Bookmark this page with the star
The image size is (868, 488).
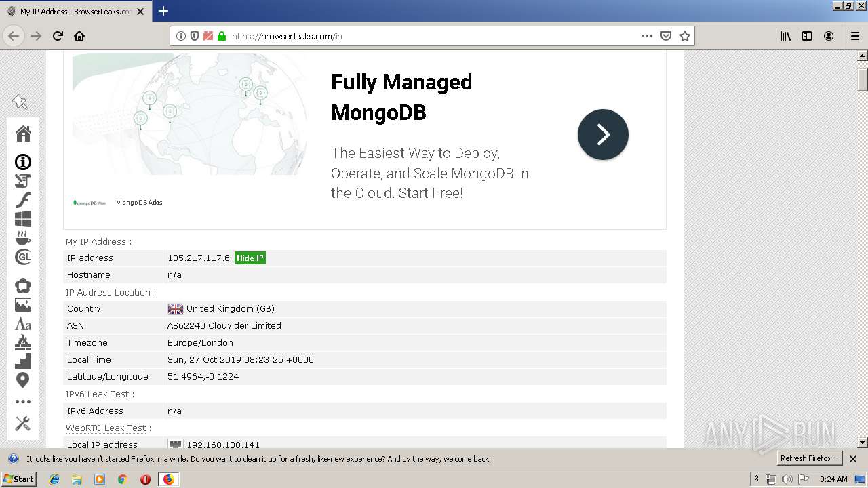(685, 36)
